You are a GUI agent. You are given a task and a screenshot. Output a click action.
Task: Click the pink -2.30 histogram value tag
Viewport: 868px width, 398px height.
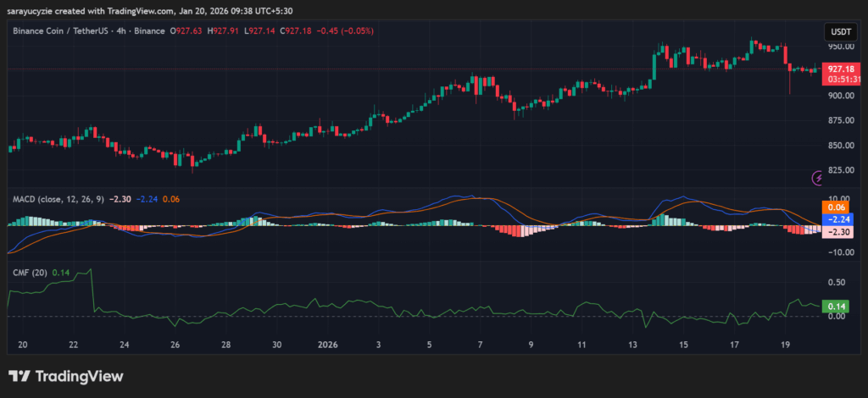(x=837, y=232)
